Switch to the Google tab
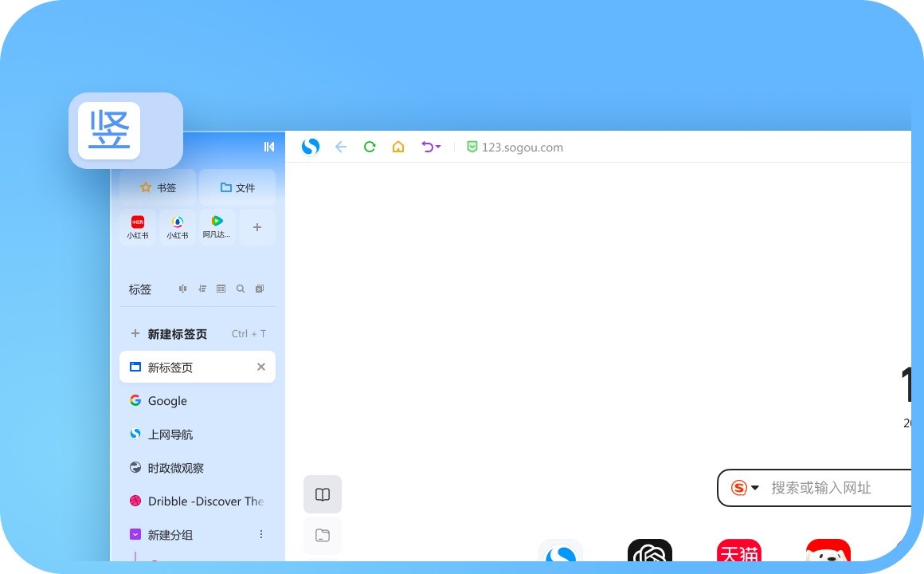 point(198,400)
